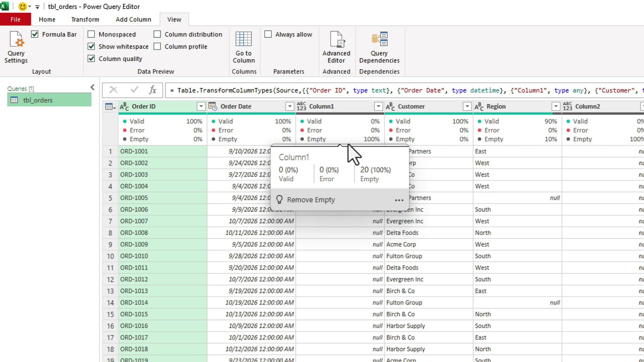The height and width of the screenshot is (362, 644).
Task: Switch to the Home tab
Action: pyautogui.click(x=47, y=19)
